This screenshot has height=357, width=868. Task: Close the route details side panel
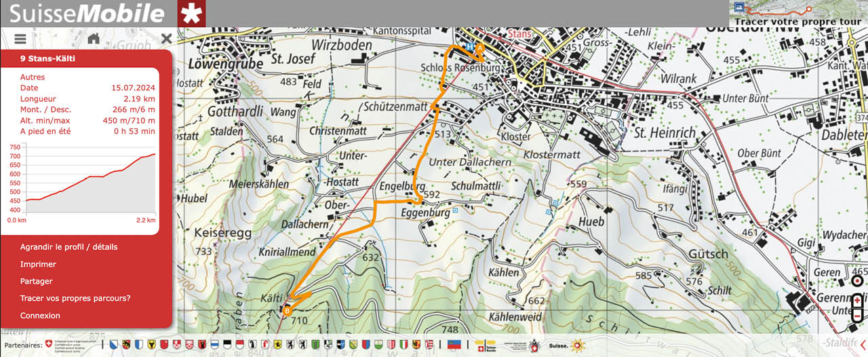point(166,39)
